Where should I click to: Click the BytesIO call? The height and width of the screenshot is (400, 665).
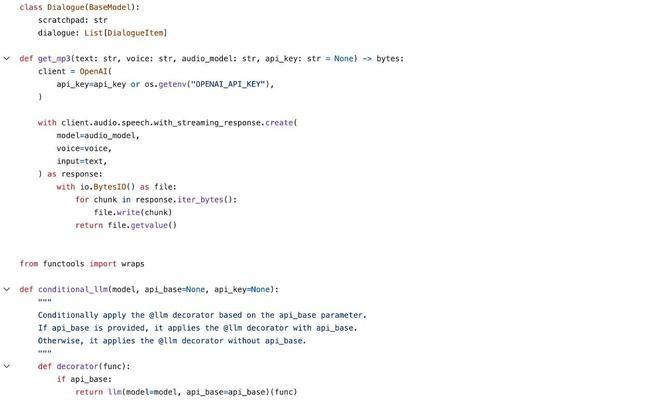[x=117, y=186]
